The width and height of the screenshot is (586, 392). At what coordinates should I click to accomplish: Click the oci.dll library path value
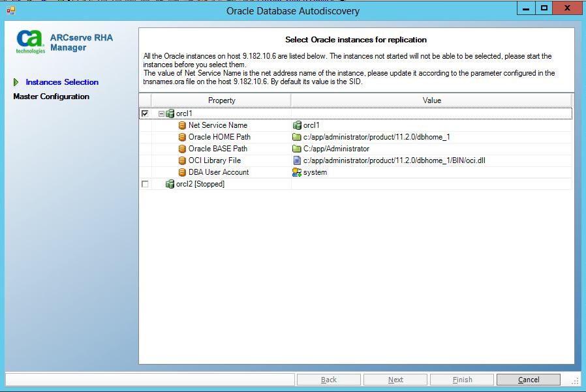(394, 160)
